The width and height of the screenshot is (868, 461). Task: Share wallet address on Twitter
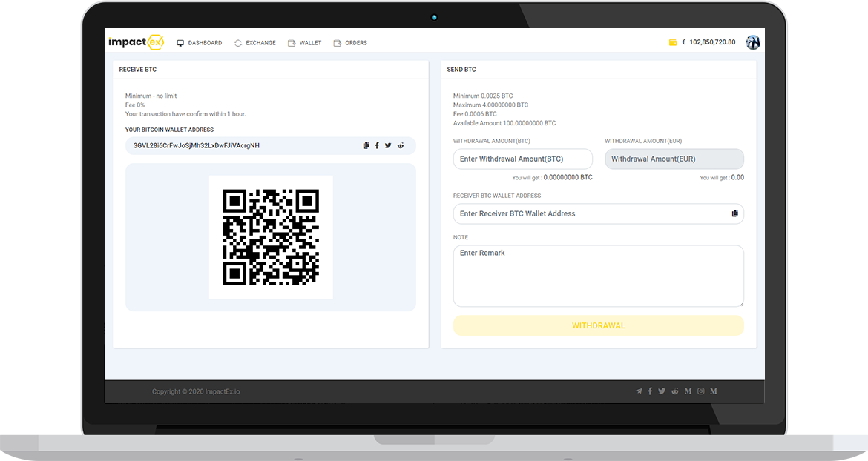click(388, 146)
